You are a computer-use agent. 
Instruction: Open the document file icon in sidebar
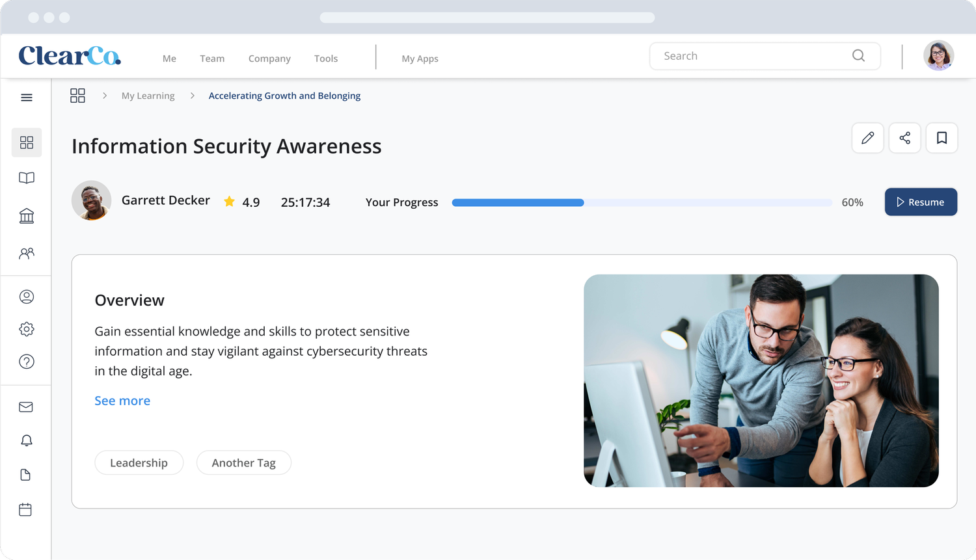click(26, 475)
